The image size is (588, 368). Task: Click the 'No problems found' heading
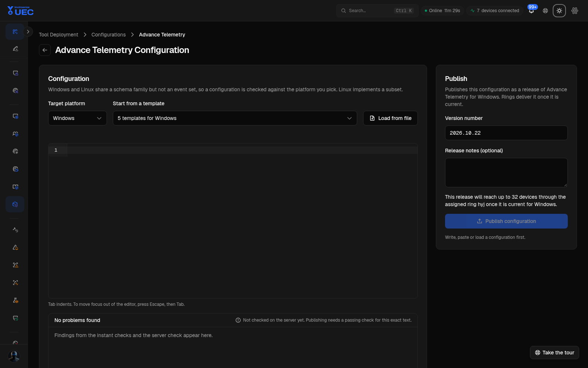coord(77,320)
